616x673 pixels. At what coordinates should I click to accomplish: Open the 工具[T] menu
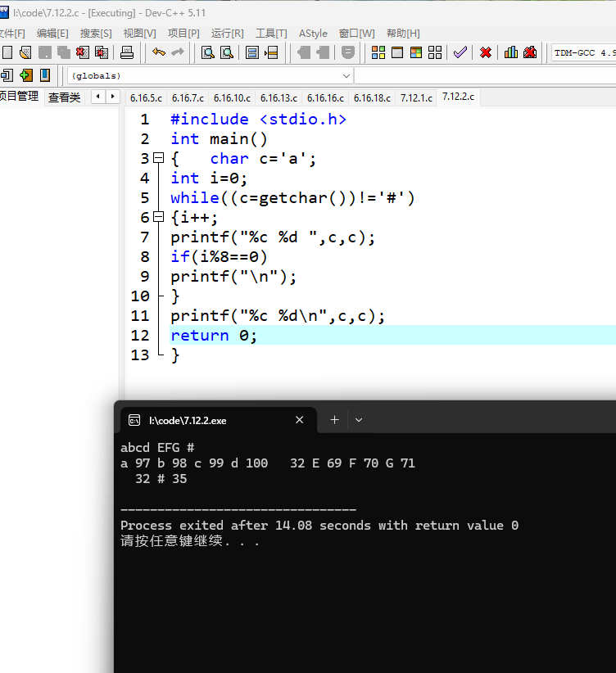coord(271,34)
